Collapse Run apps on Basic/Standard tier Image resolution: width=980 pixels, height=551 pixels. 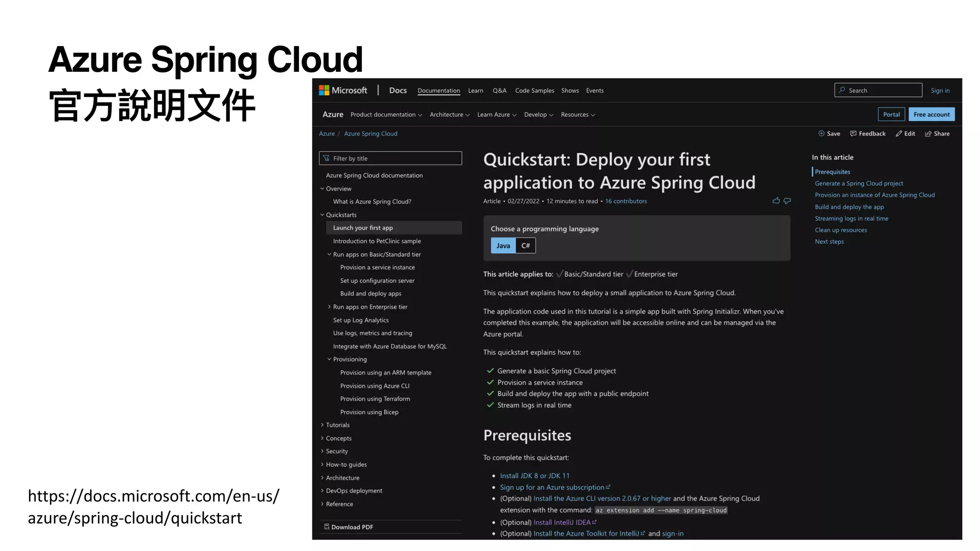tap(329, 254)
